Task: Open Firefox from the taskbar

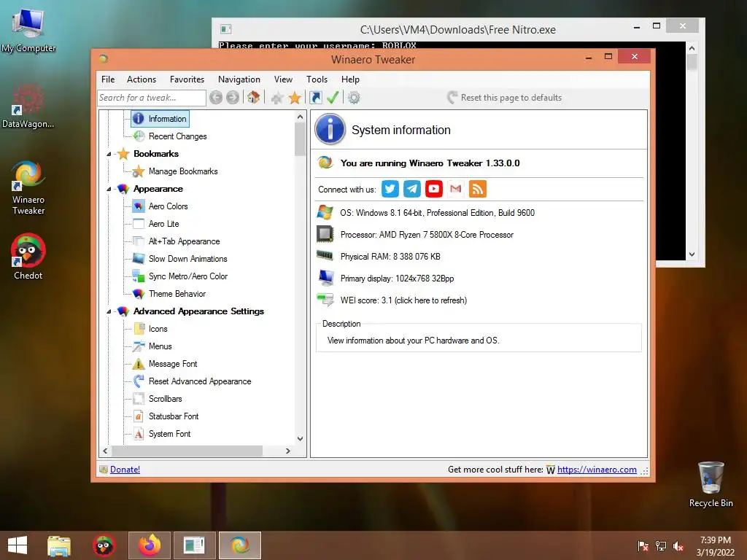Action: click(x=150, y=545)
